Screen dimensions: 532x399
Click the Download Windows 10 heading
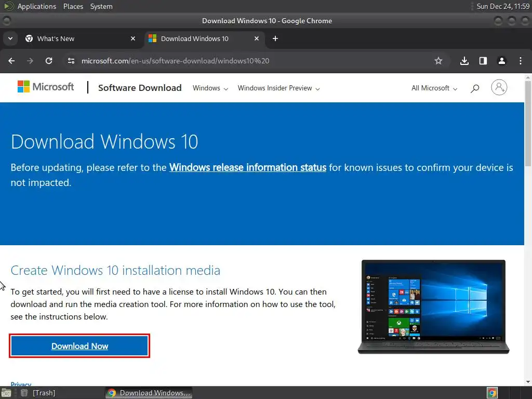[104, 141]
